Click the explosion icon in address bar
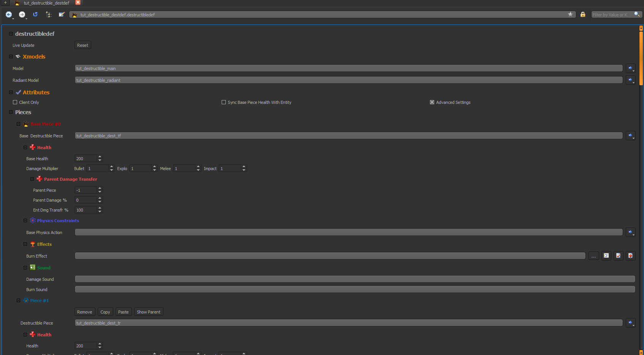 pyautogui.click(x=75, y=15)
